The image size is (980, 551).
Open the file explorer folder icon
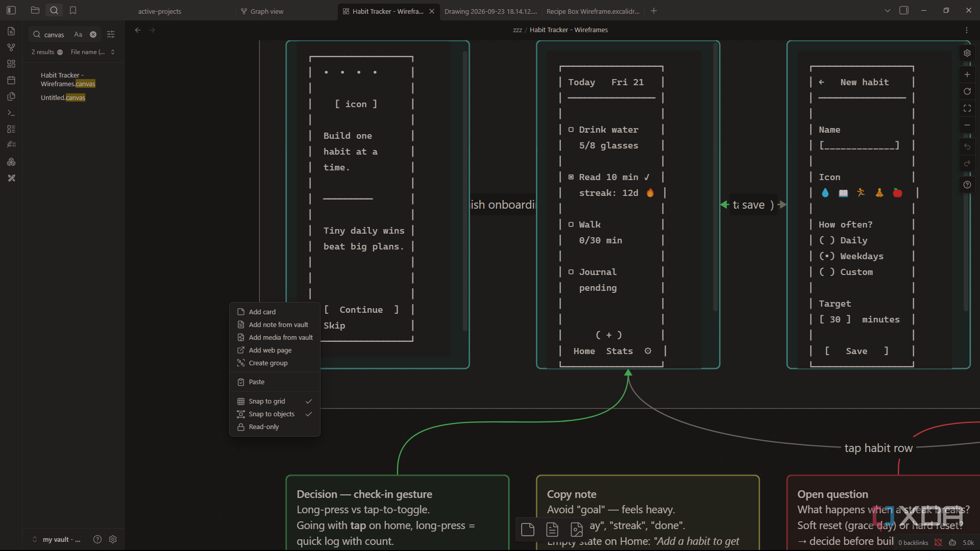pyautogui.click(x=35, y=10)
